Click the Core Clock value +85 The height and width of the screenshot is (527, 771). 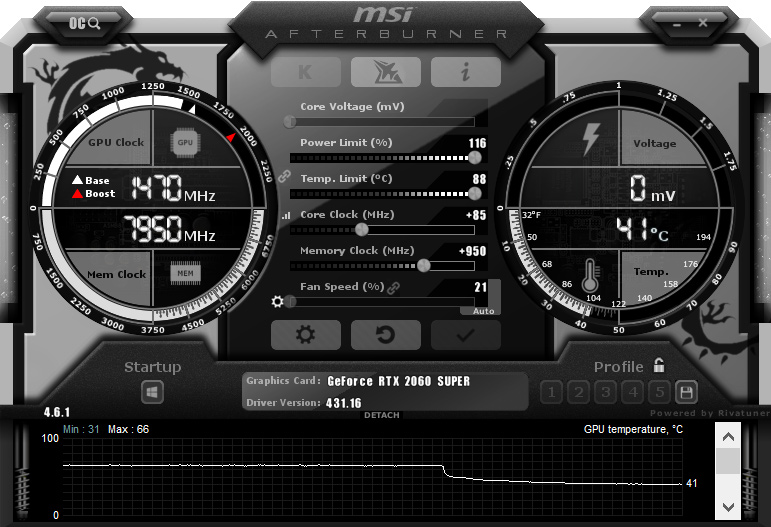click(x=475, y=215)
